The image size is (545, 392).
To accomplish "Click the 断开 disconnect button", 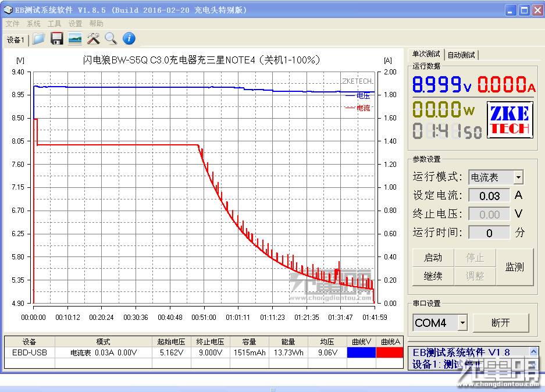I will coord(501,323).
